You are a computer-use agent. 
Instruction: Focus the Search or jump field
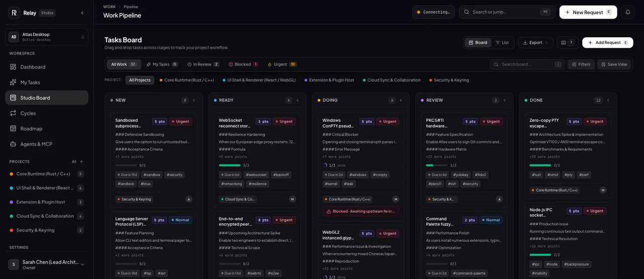click(x=507, y=12)
